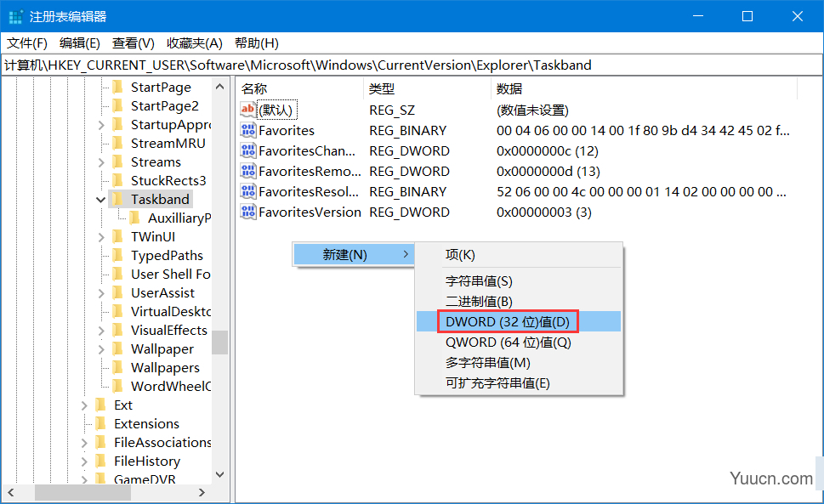Viewport: 824px width, 504px height.
Task: Select 项(K) to create a new key
Action: (519, 255)
